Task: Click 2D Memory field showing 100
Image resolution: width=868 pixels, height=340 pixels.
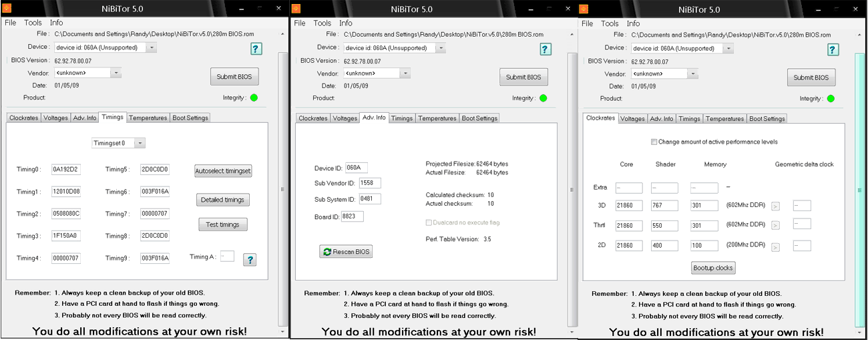Action: [704, 246]
